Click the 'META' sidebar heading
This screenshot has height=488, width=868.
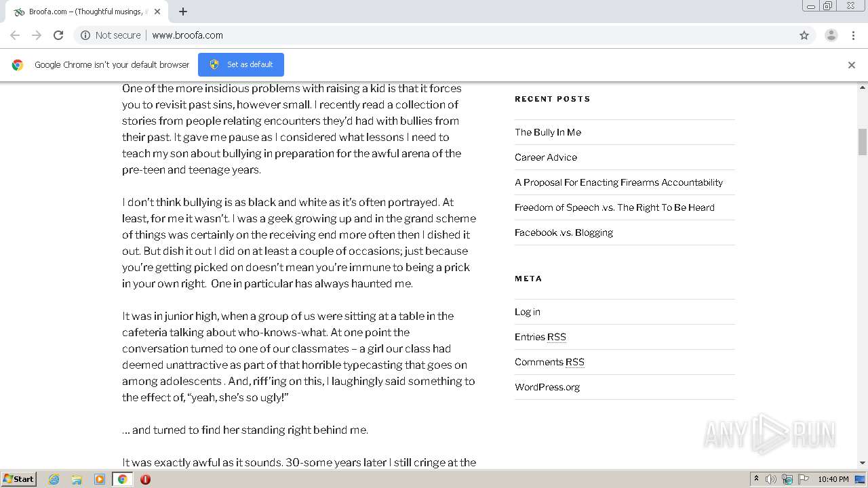click(x=528, y=279)
